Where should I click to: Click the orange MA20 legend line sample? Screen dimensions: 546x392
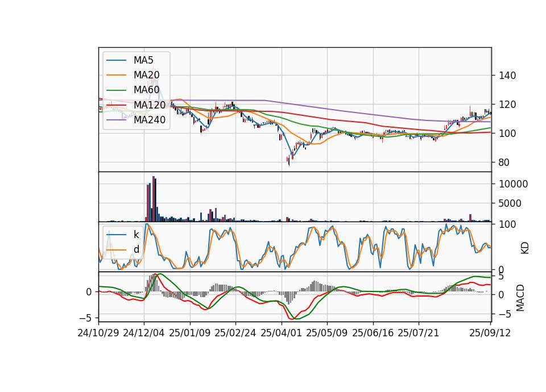(116, 75)
